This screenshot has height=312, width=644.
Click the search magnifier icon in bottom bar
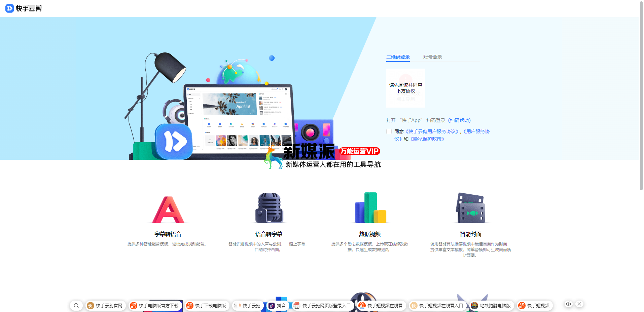[x=76, y=306]
